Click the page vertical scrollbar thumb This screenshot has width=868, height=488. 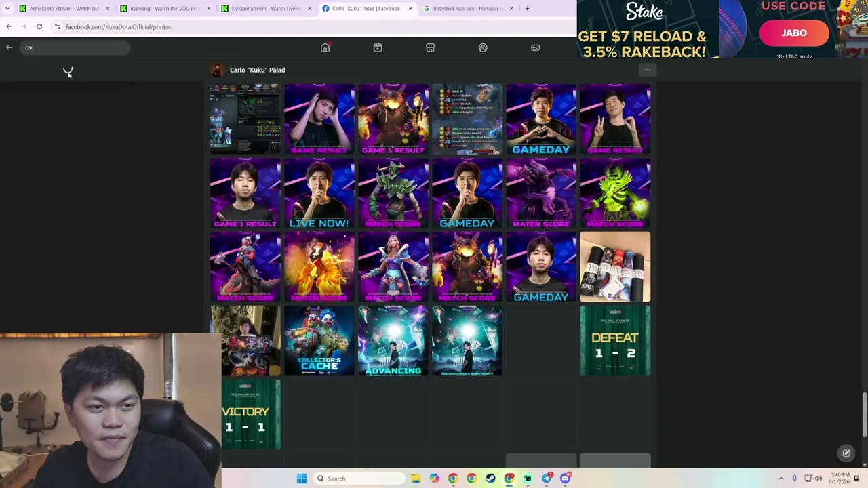[x=864, y=415]
